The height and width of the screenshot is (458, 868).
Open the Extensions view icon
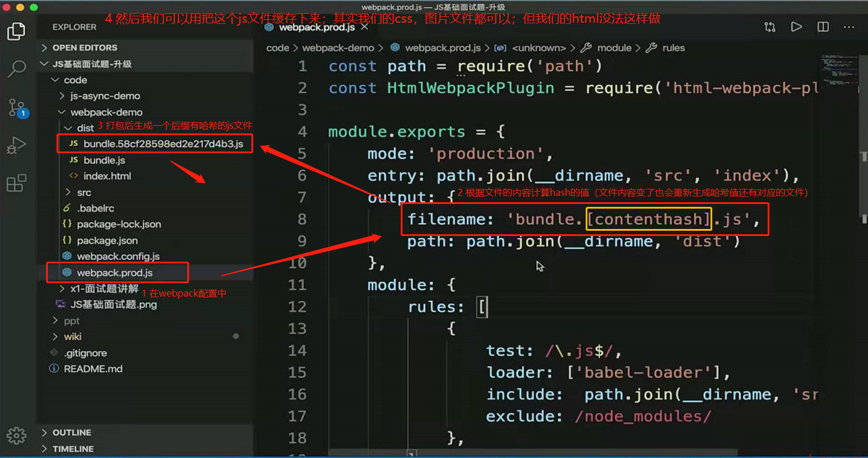pyautogui.click(x=16, y=183)
